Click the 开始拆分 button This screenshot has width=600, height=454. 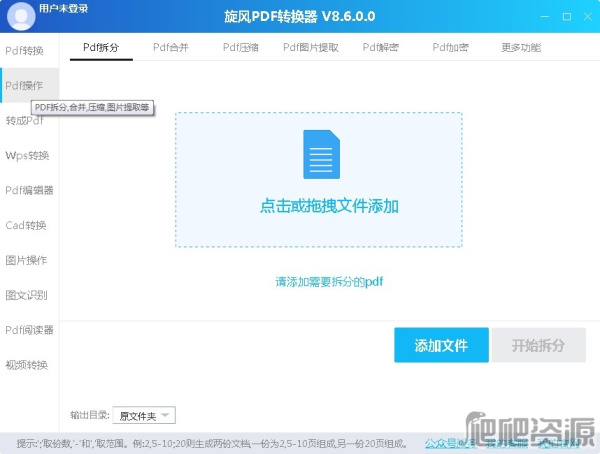click(x=539, y=345)
